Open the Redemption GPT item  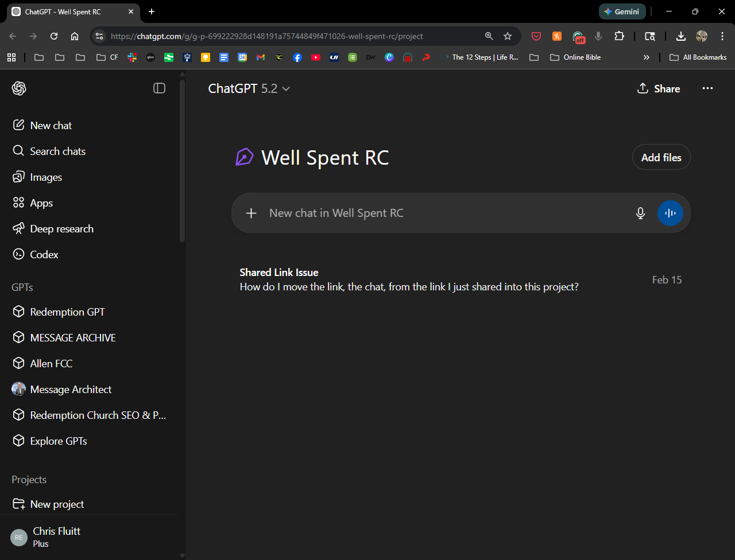pos(67,312)
